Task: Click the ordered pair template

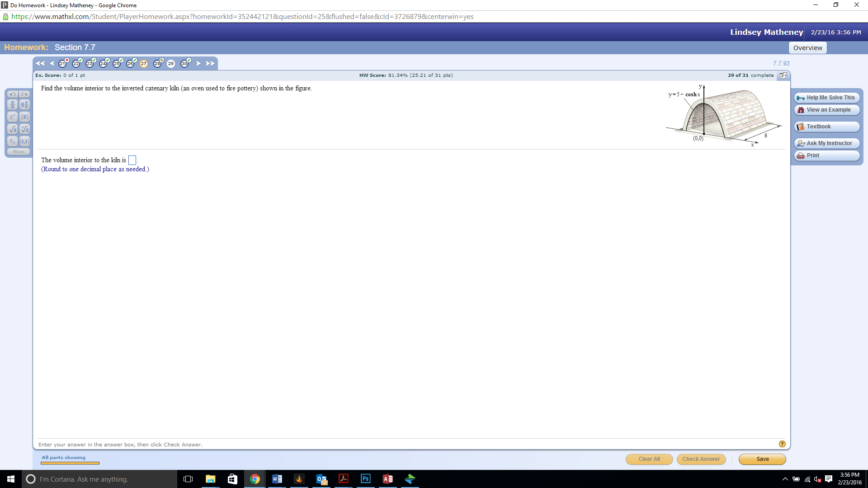Action: 24,141
